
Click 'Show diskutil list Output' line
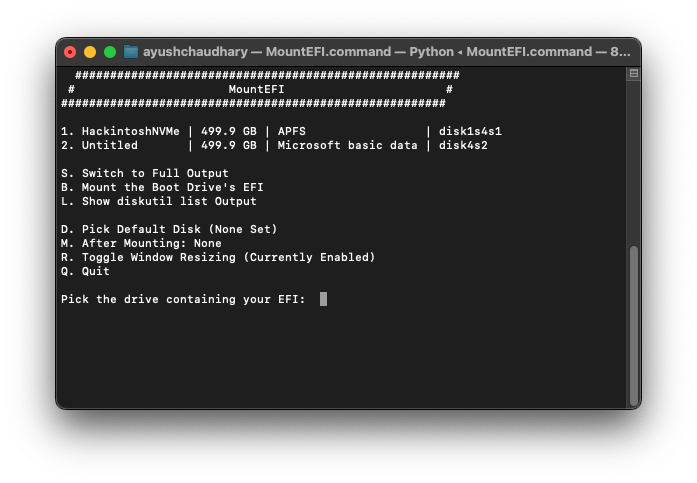[x=159, y=201]
